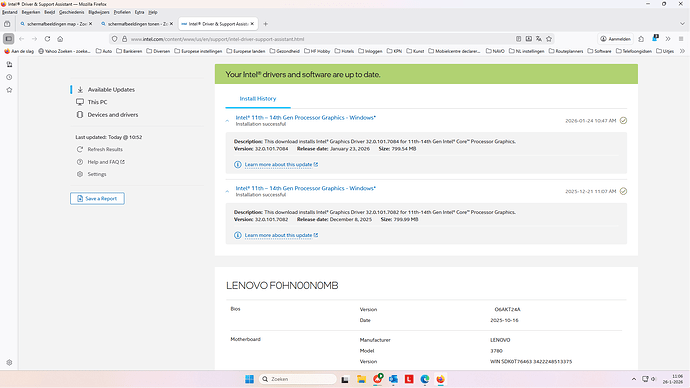Open the sidebar history clock icon
The width and height of the screenshot is (690, 388).
9,77
